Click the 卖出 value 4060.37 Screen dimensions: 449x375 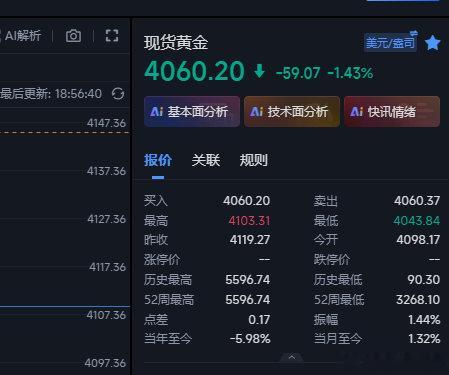click(x=417, y=201)
